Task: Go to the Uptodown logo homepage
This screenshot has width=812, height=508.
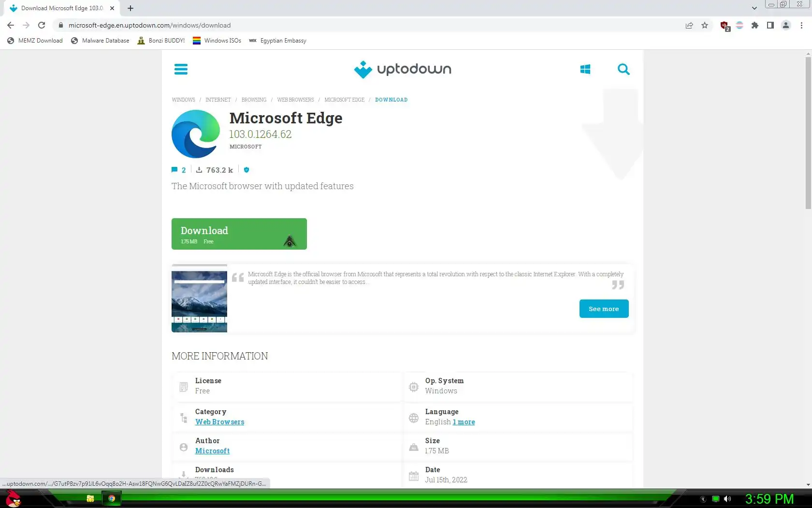Action: (403, 69)
